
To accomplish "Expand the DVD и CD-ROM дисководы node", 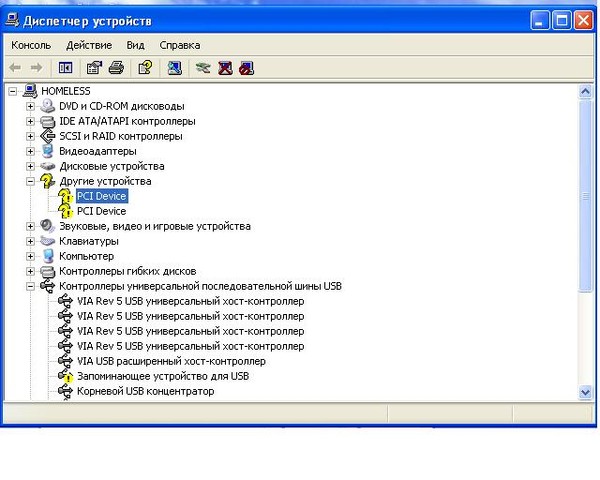I will coord(30,106).
